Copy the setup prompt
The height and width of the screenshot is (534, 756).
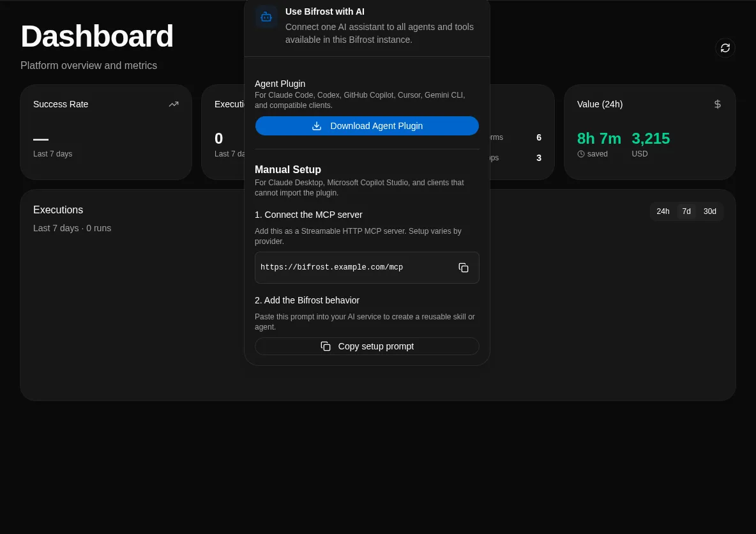tap(367, 346)
